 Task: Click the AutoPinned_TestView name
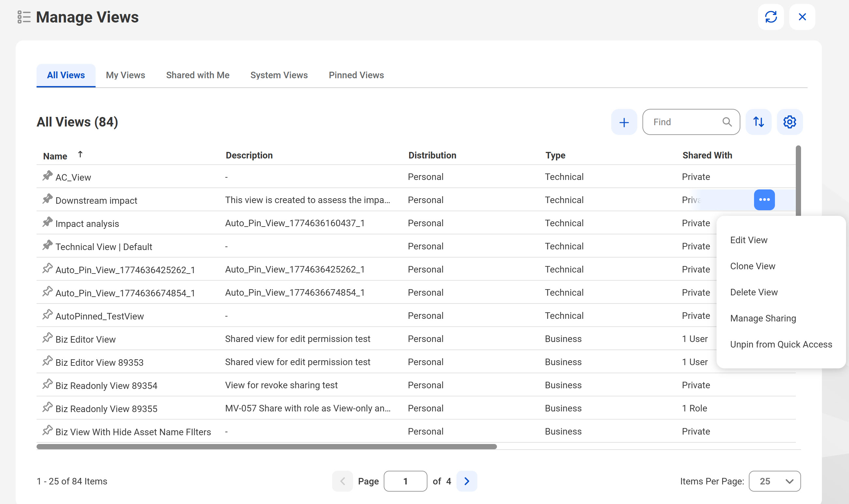pyautogui.click(x=100, y=316)
